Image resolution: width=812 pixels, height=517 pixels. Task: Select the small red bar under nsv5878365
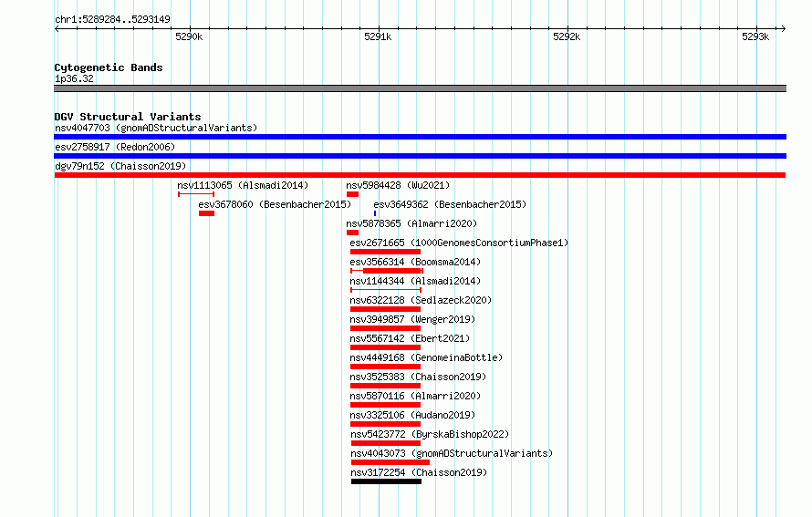(353, 233)
